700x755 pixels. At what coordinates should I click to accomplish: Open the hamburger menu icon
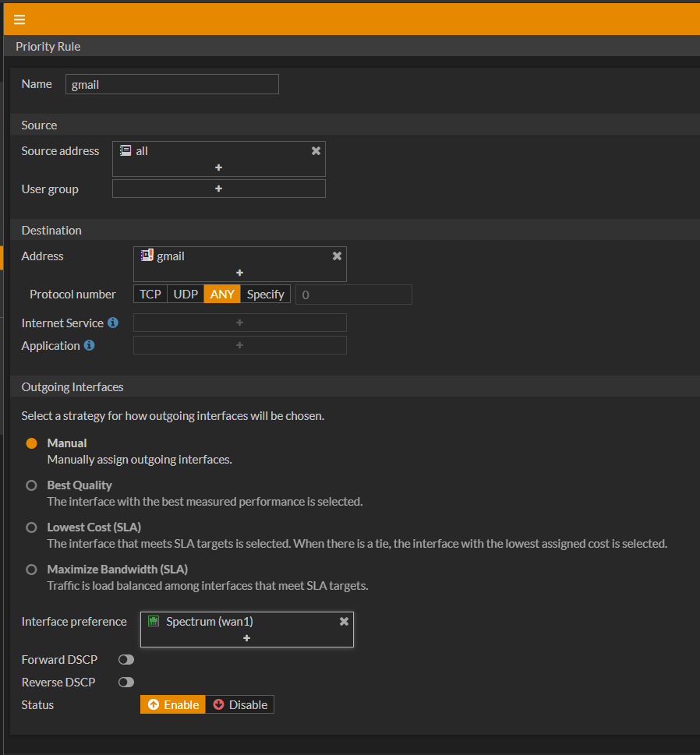tap(19, 19)
